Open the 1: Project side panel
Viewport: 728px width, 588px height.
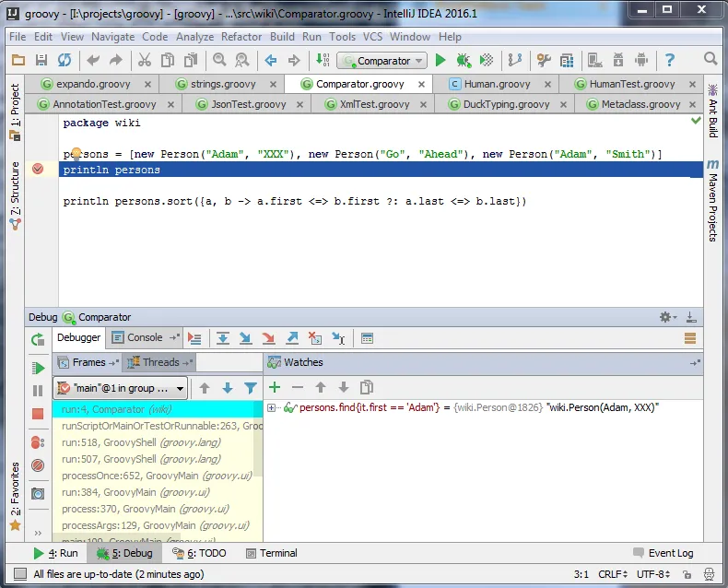click(15, 112)
